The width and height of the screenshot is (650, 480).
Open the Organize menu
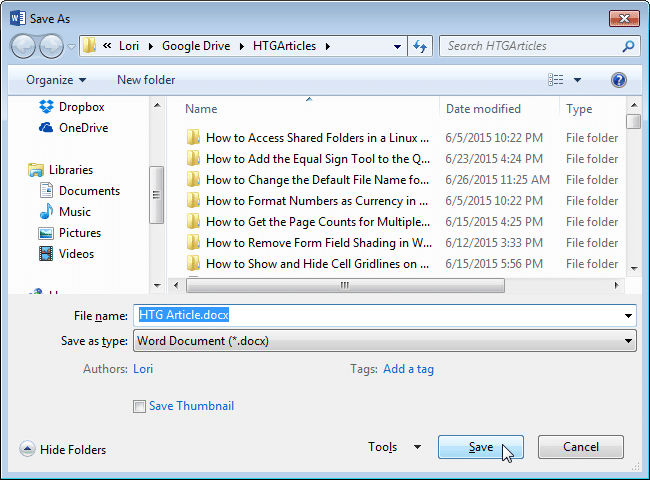(x=56, y=80)
